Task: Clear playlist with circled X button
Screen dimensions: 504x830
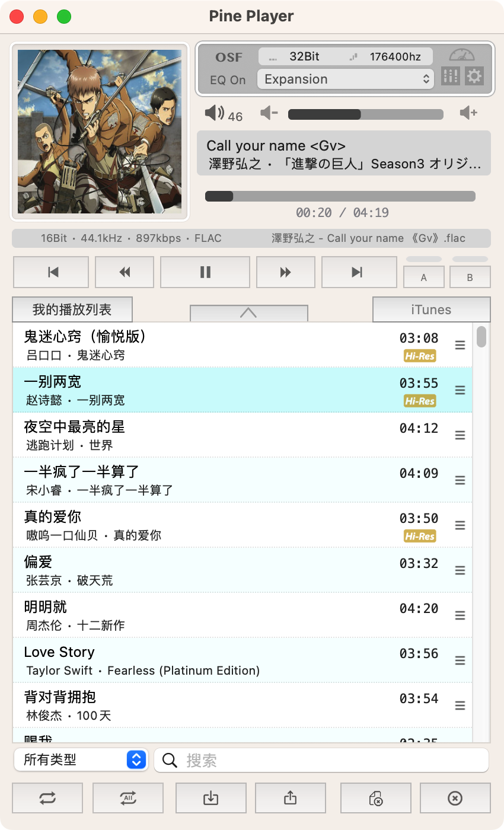Action: 455,798
